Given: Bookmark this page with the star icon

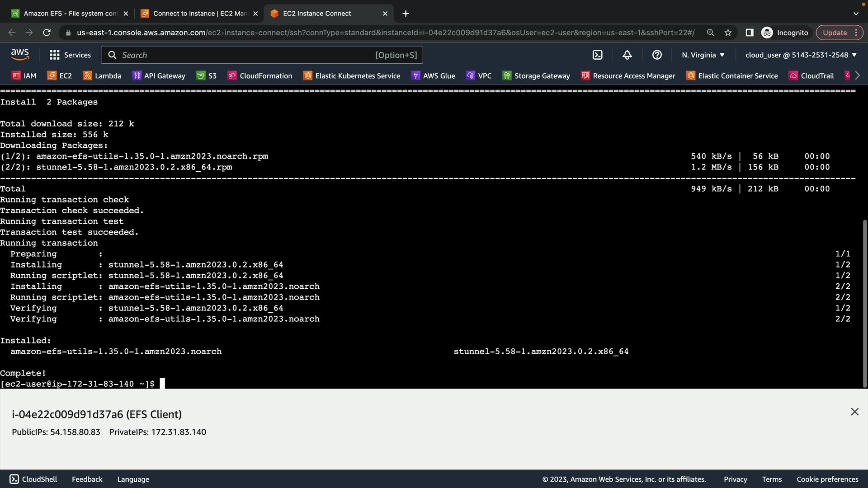Looking at the screenshot, I should 728,33.
